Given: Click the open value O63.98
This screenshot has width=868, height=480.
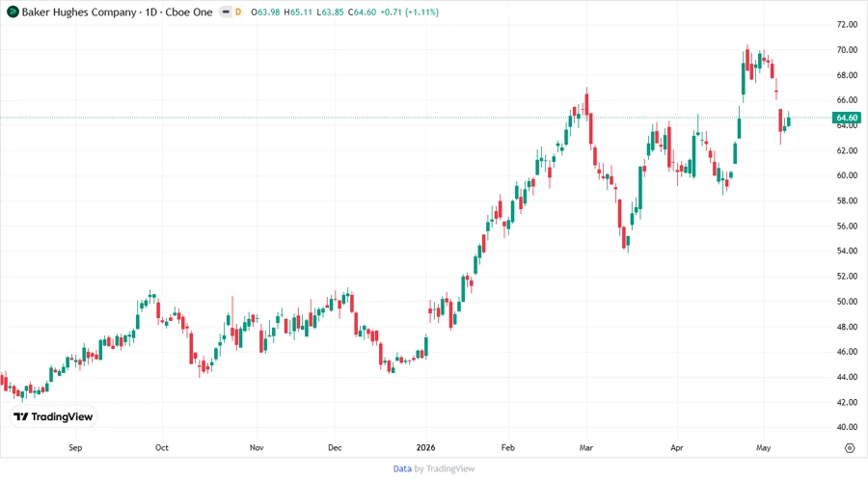Looking at the screenshot, I should pos(265,13).
